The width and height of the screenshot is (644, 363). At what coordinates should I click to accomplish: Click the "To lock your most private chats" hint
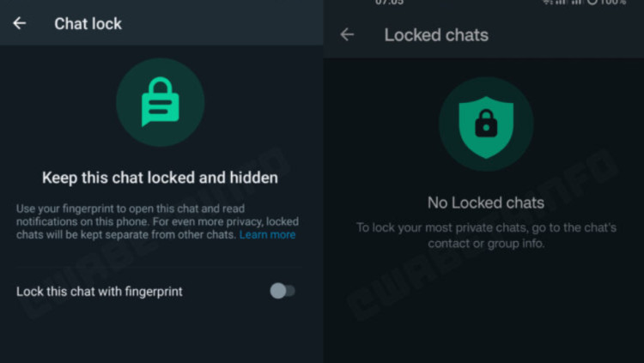click(x=486, y=227)
